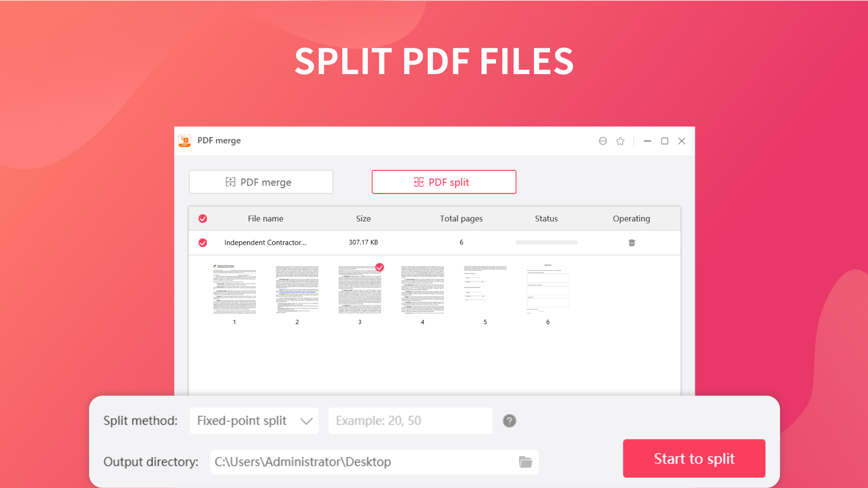
Task: Open the folder browse icon for the output directory
Action: click(x=525, y=462)
